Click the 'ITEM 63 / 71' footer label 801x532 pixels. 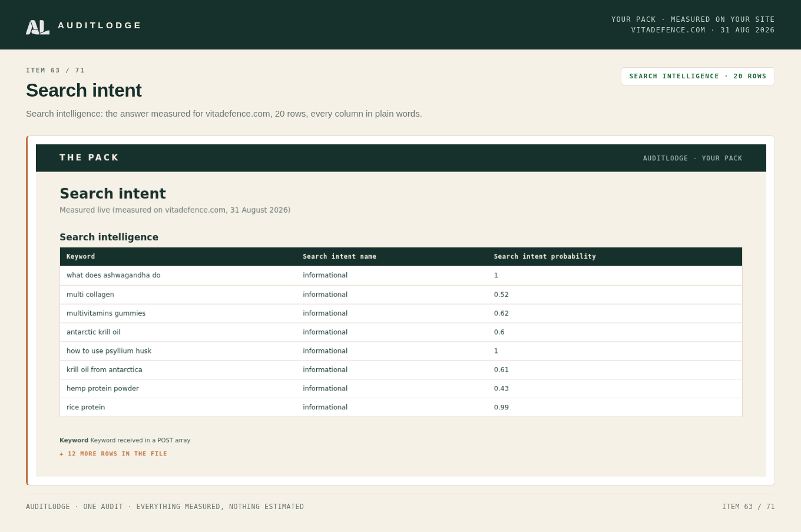click(749, 507)
